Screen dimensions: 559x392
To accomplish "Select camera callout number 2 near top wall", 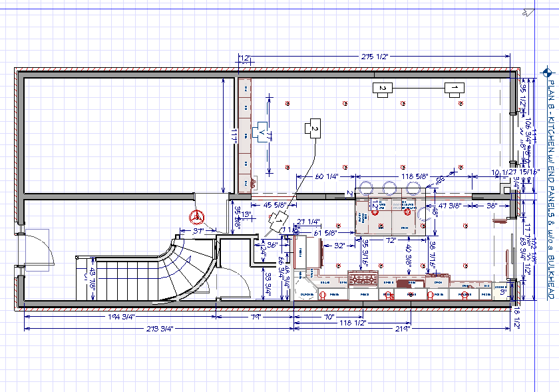I will 382,87.
